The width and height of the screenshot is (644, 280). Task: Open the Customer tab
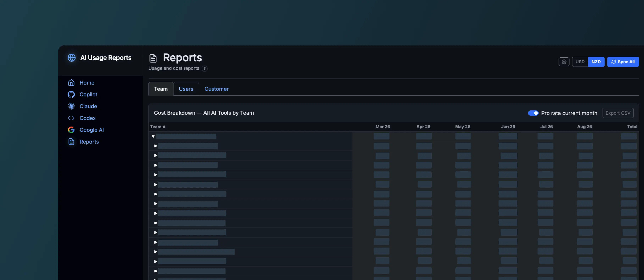tap(216, 89)
